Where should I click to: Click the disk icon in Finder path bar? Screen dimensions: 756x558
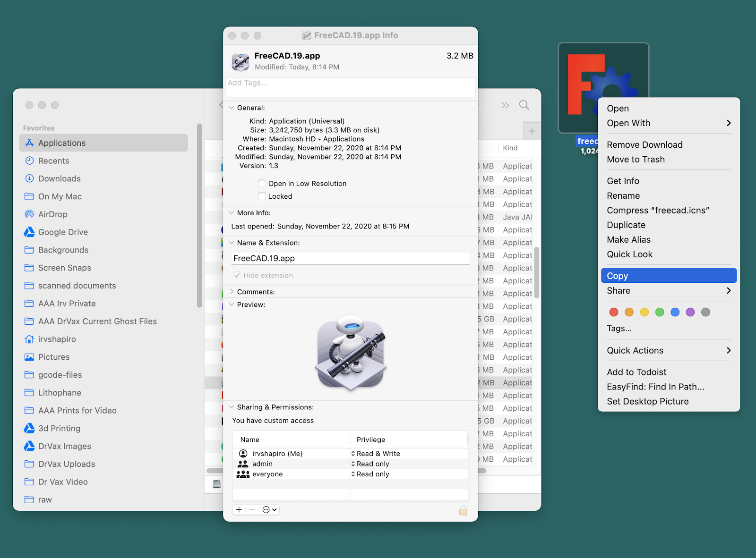[217, 484]
